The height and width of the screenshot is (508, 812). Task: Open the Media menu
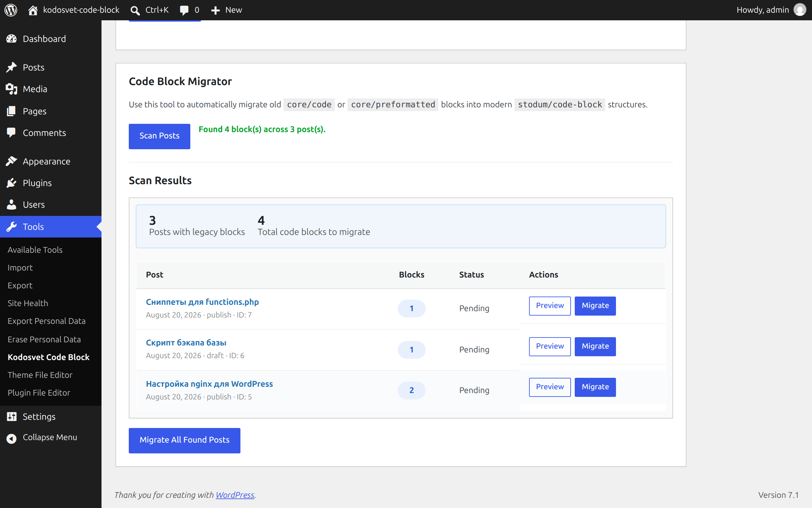[51, 89]
